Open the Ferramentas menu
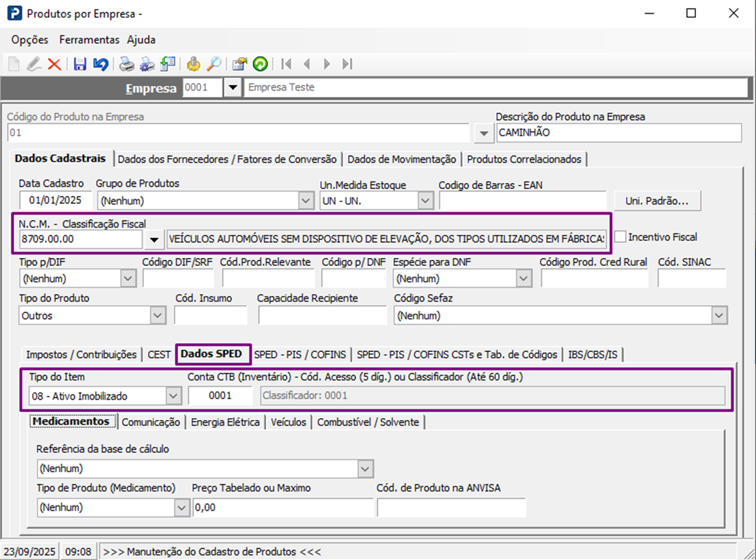The height and width of the screenshot is (560, 756). point(89,40)
